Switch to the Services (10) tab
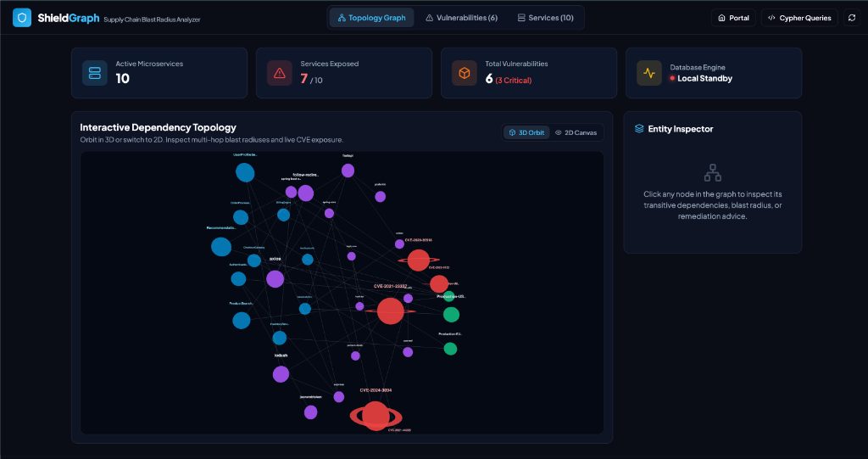The image size is (868, 459). [545, 18]
